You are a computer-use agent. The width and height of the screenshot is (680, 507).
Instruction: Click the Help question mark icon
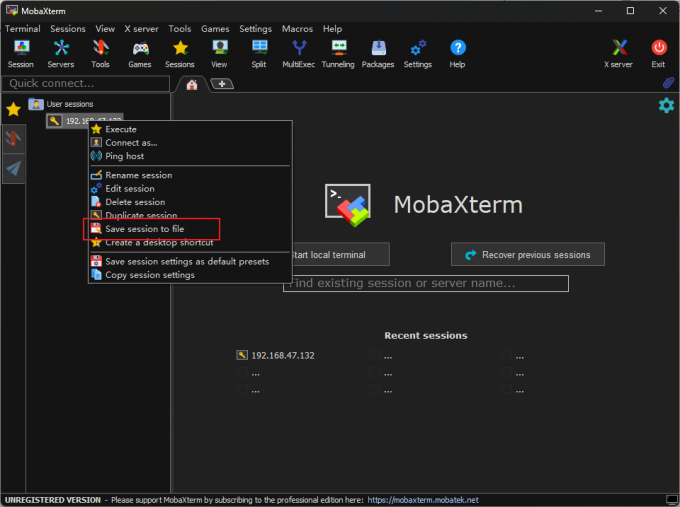458,54
